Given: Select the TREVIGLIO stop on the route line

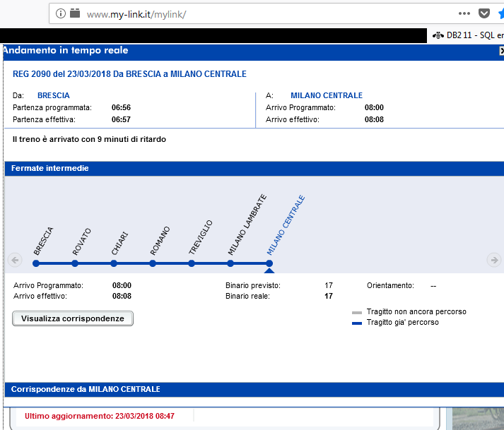Looking at the screenshot, I should point(192,263).
